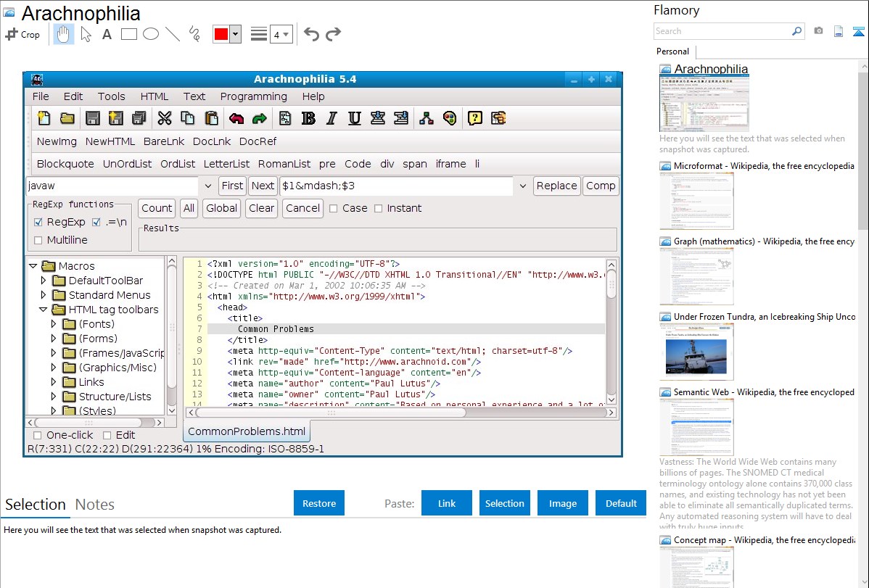This screenshot has height=588, width=869.
Task: Click the Copy icon in Arachnophilia toolbar
Action: (188, 118)
